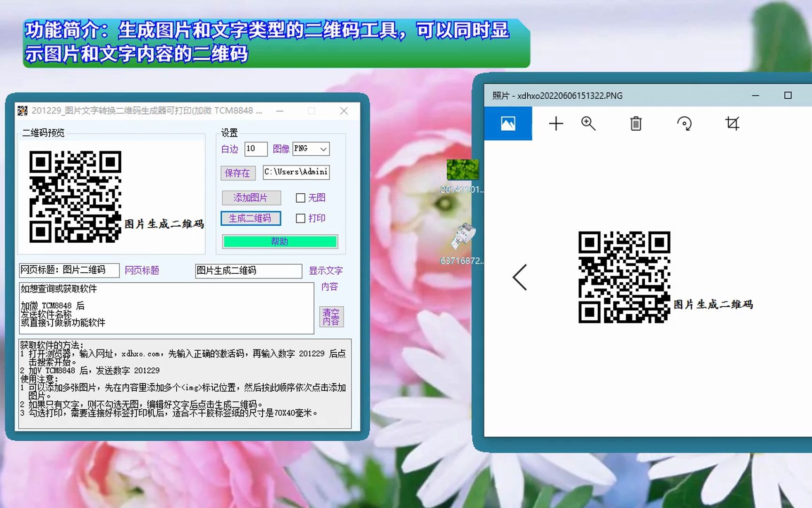
Task: Click the 生成二维码 button
Action: [251, 218]
